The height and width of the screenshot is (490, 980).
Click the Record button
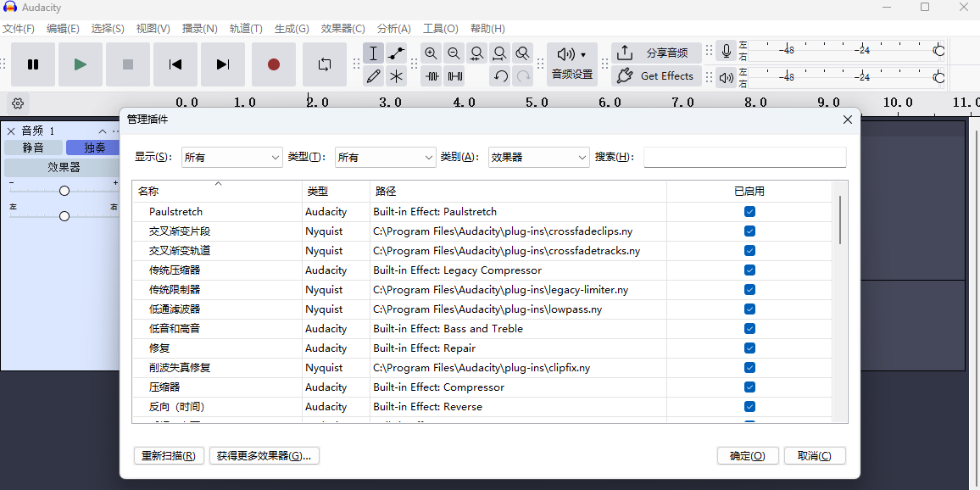pos(273,64)
